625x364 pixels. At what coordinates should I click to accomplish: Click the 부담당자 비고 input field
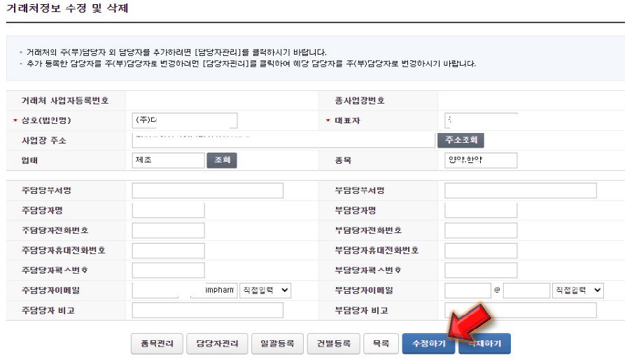click(x=521, y=310)
